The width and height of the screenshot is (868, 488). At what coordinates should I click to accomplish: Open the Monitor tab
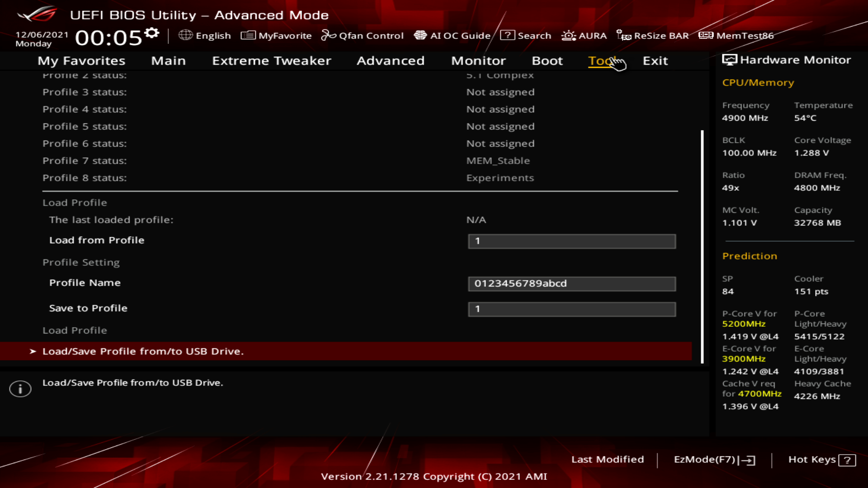click(x=478, y=61)
